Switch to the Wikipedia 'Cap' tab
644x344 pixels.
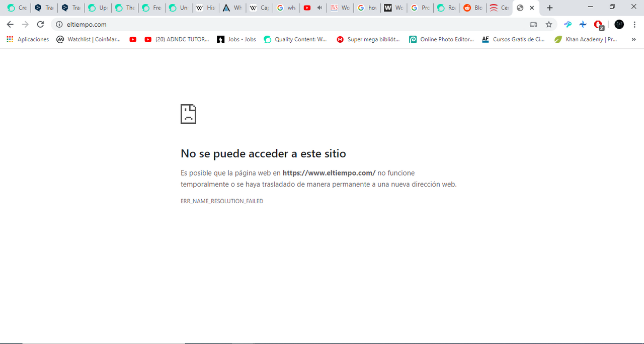click(259, 8)
